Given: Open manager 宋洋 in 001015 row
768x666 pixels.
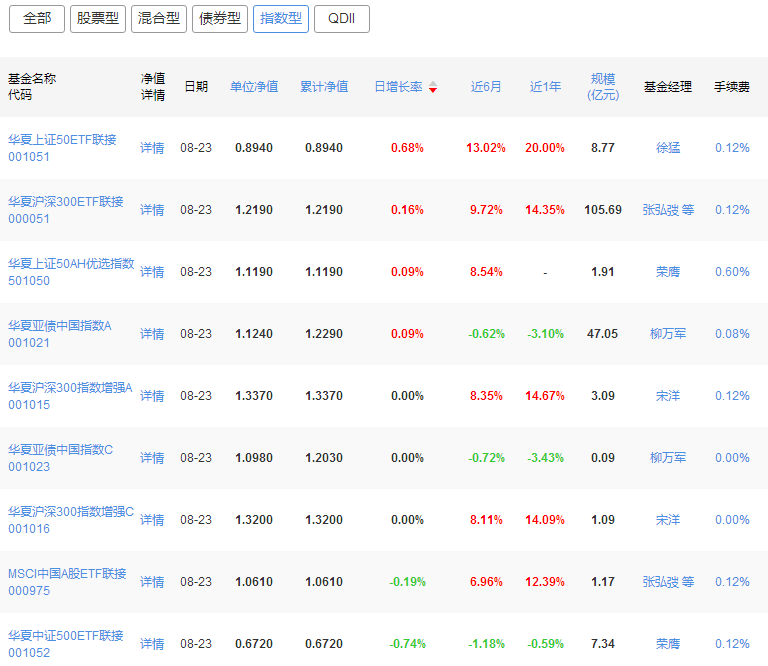Looking at the screenshot, I should pos(668,396).
